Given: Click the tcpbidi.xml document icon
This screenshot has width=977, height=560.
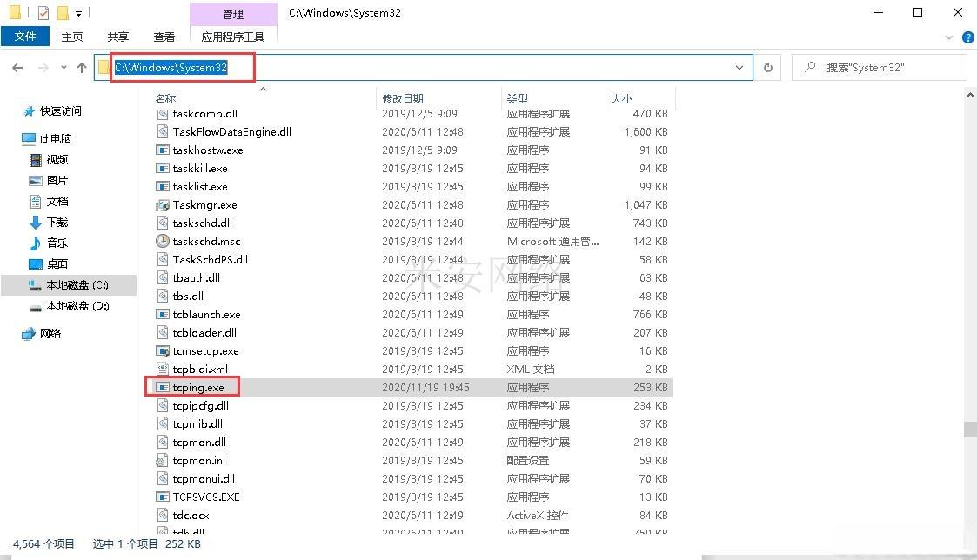Looking at the screenshot, I should pyautogui.click(x=162, y=369).
